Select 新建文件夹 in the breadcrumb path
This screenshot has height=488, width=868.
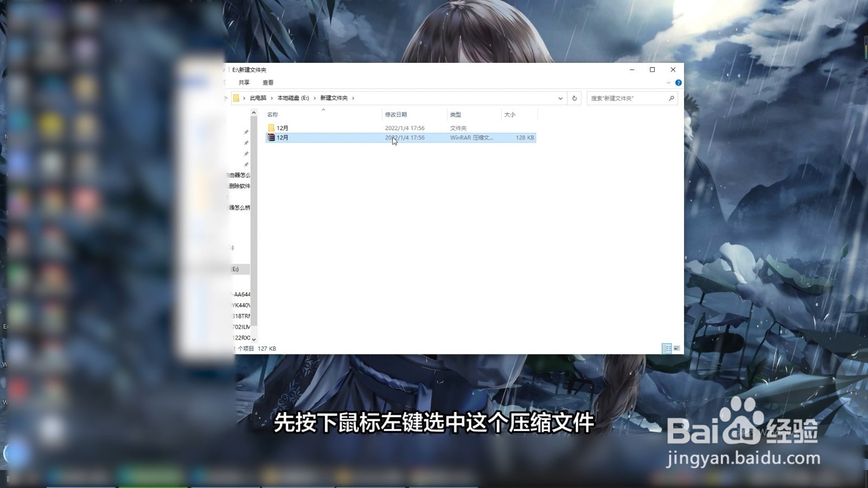click(x=334, y=98)
